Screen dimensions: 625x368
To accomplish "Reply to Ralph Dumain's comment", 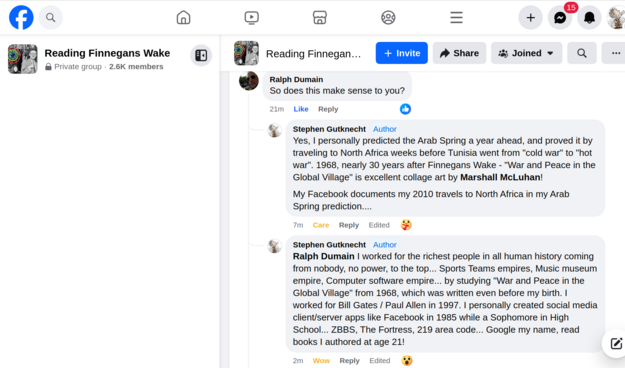I will coord(328,109).
